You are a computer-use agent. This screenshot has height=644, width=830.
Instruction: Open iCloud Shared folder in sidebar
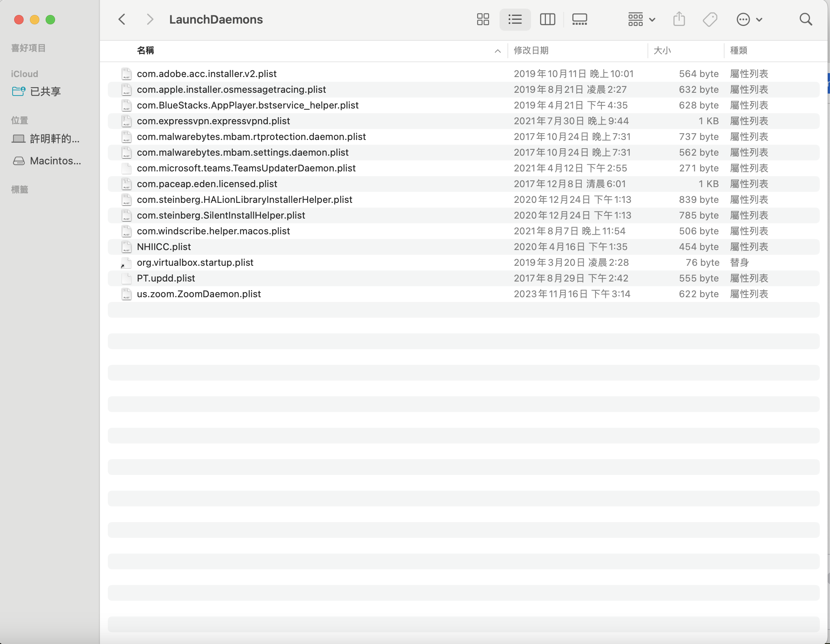pyautogui.click(x=45, y=92)
